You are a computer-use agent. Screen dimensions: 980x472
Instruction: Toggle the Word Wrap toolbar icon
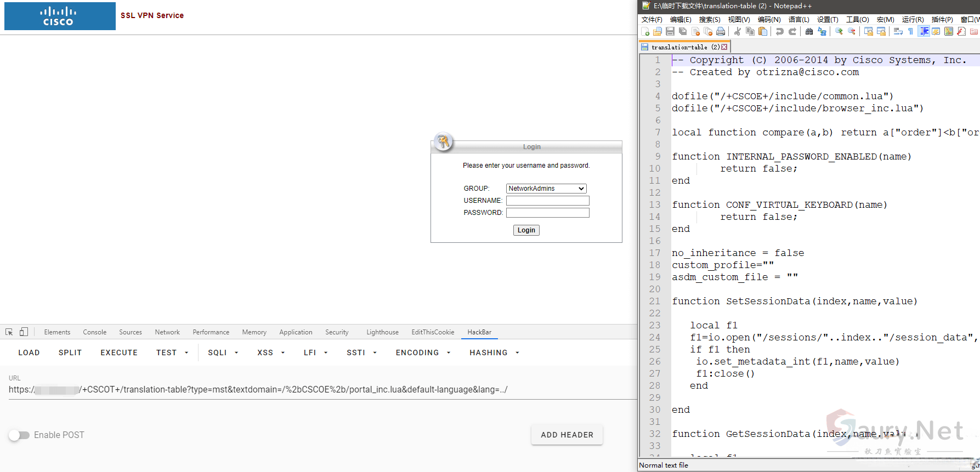(898, 32)
